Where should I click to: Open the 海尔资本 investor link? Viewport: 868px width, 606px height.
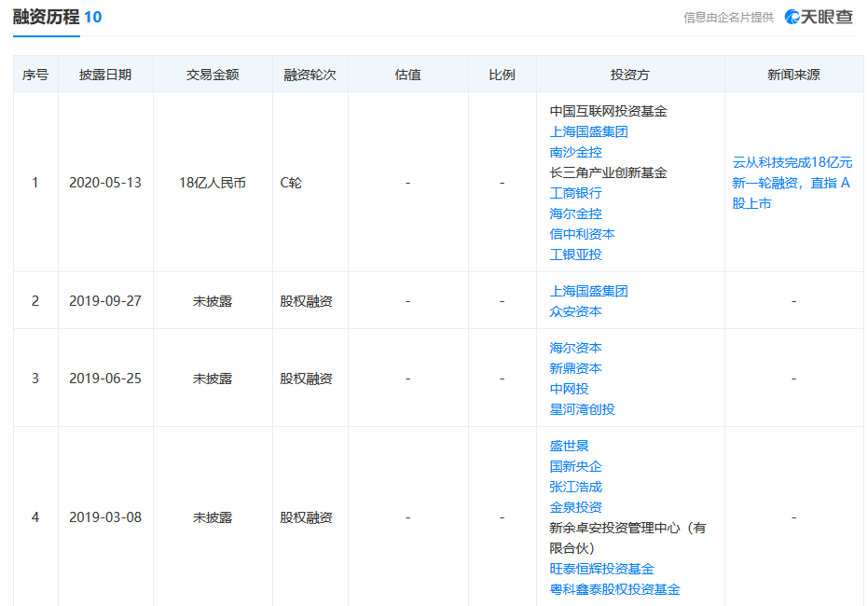click(576, 348)
